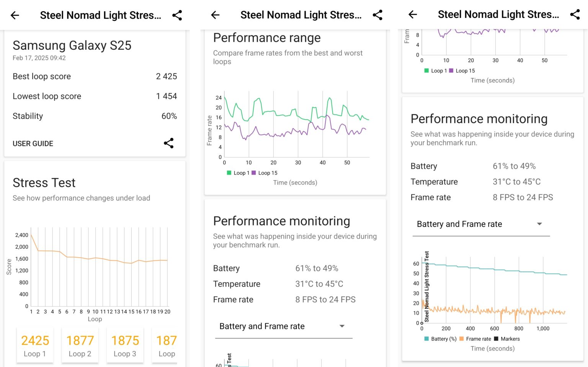Click middle panel Temperature value 31°C to 45°C
This screenshot has height=367, width=588.
click(x=319, y=284)
